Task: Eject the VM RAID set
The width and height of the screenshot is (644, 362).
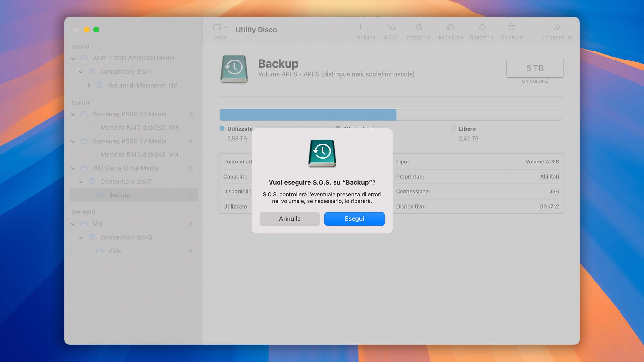Action: [191, 224]
